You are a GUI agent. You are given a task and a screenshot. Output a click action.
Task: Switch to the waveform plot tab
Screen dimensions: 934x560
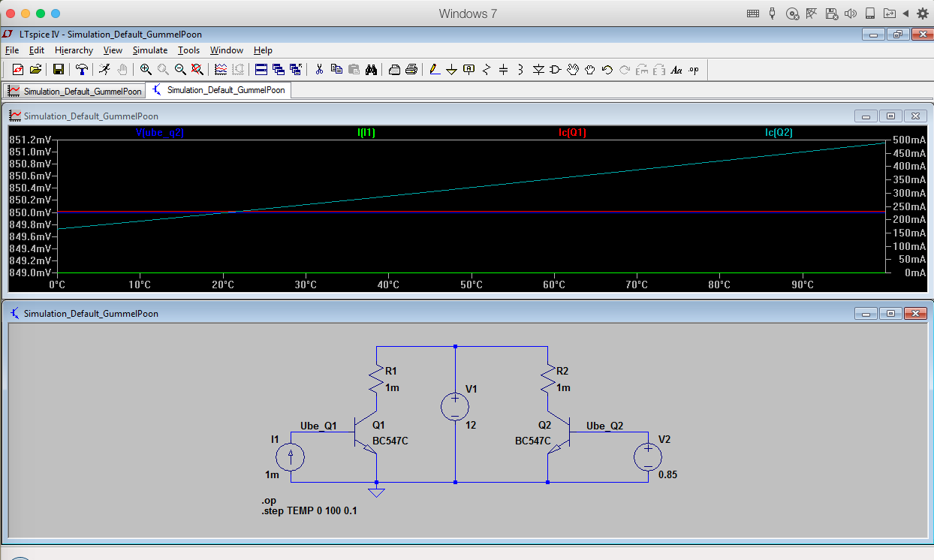click(75, 91)
